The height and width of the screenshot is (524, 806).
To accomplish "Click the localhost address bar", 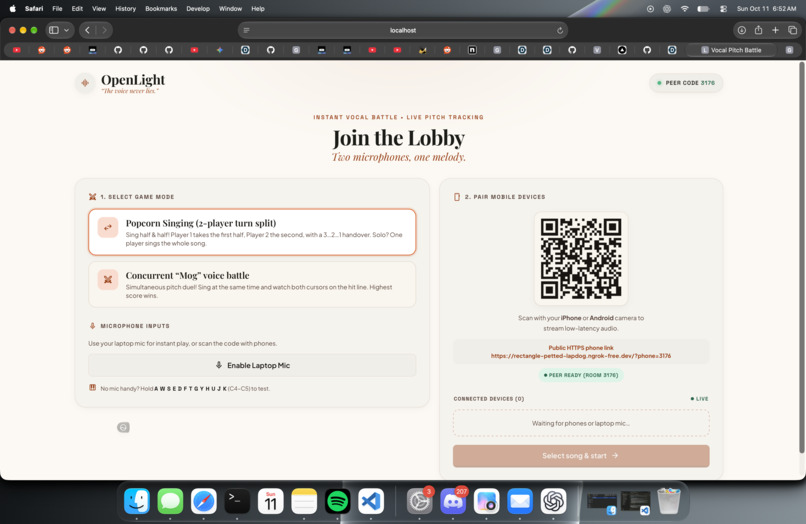I will point(403,30).
